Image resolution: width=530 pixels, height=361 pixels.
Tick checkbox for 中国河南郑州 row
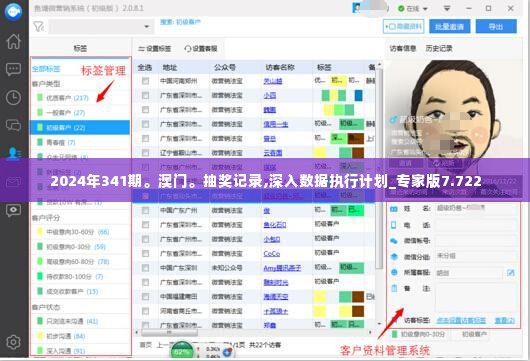click(145, 81)
